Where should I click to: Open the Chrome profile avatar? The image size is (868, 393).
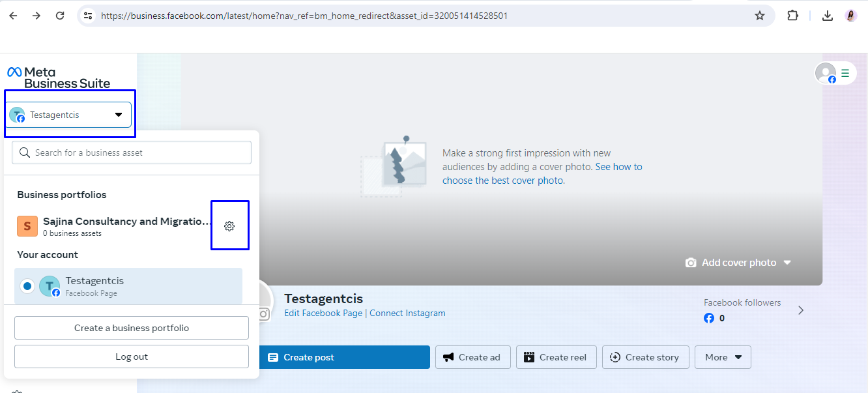point(851,16)
